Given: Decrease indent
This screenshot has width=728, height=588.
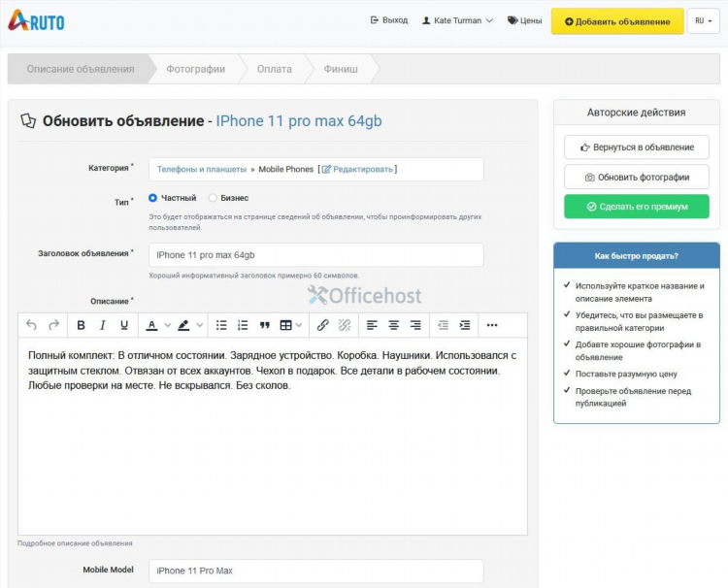Looking at the screenshot, I should (443, 325).
